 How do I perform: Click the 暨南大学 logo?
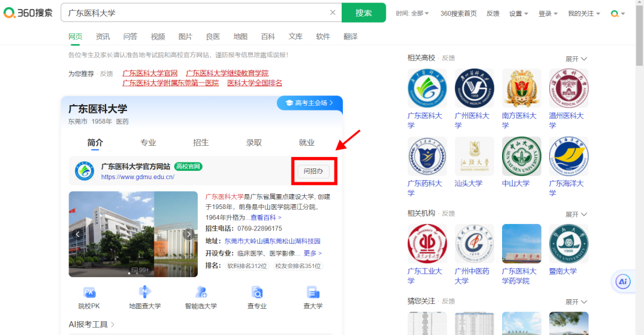pyautogui.click(x=569, y=244)
